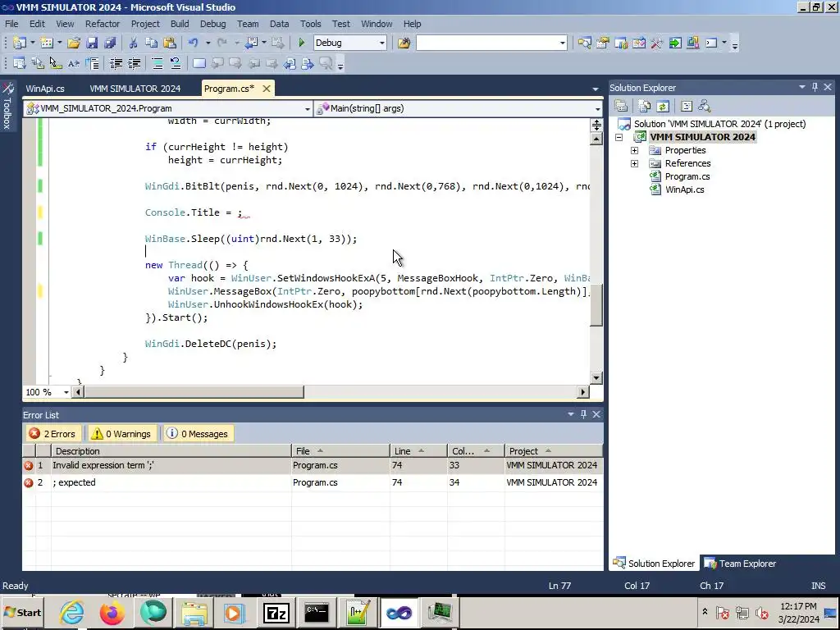This screenshot has width=840, height=630.
Task: Switch to the VMM SIMULATOR 2024 document tab
Action: click(x=135, y=89)
